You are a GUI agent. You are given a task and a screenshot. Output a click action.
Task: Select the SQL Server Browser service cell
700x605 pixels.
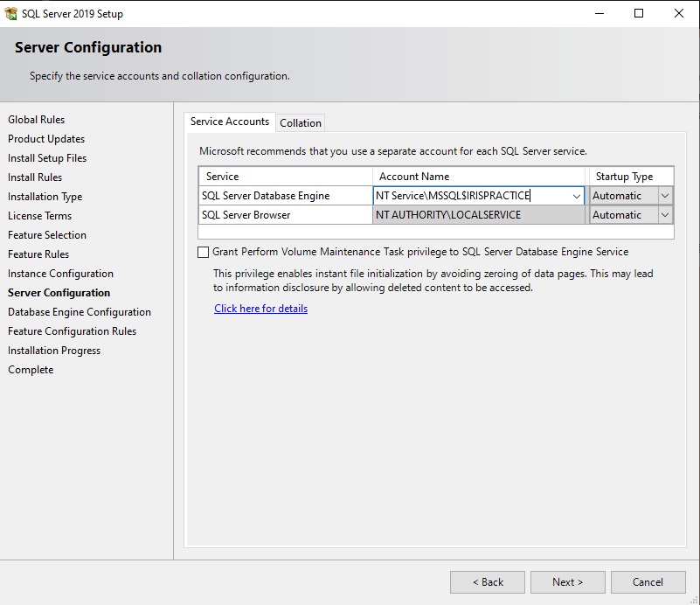(x=285, y=215)
